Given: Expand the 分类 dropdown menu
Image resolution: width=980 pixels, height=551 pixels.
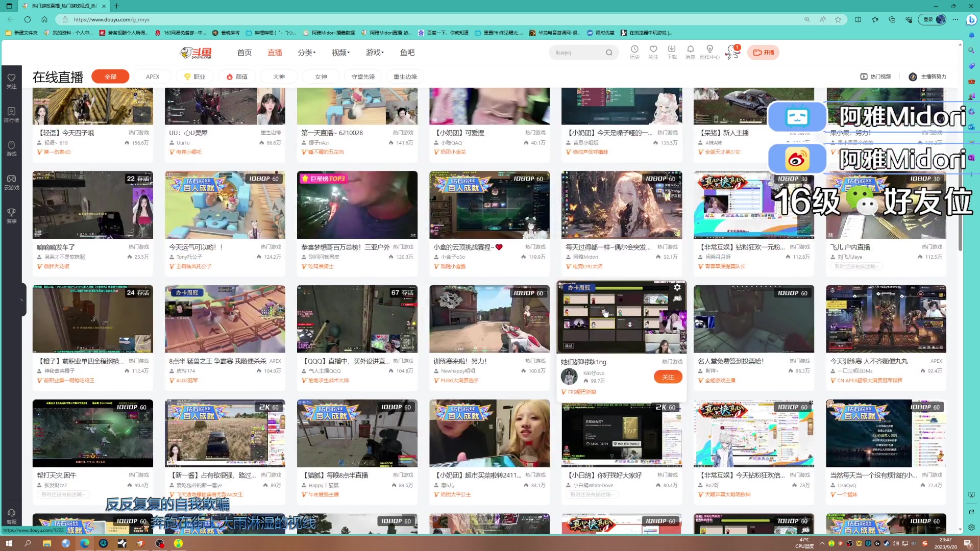Looking at the screenshot, I should pos(306,53).
